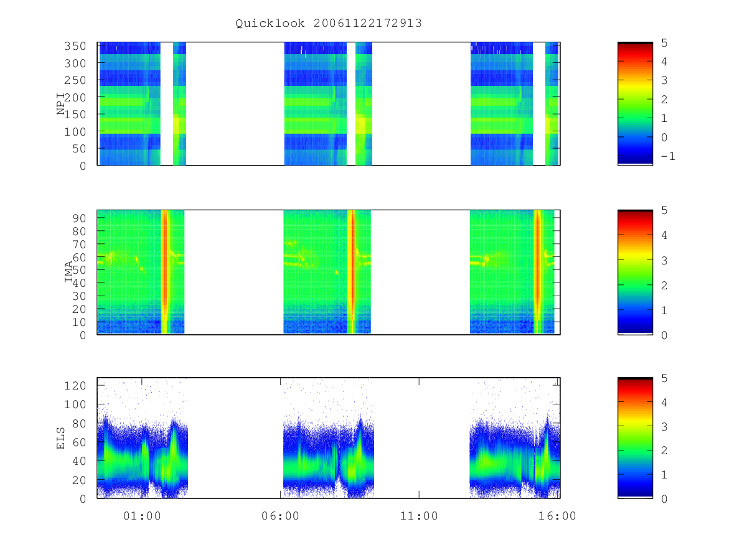Click the 01:00 time tick label

pyautogui.click(x=141, y=516)
